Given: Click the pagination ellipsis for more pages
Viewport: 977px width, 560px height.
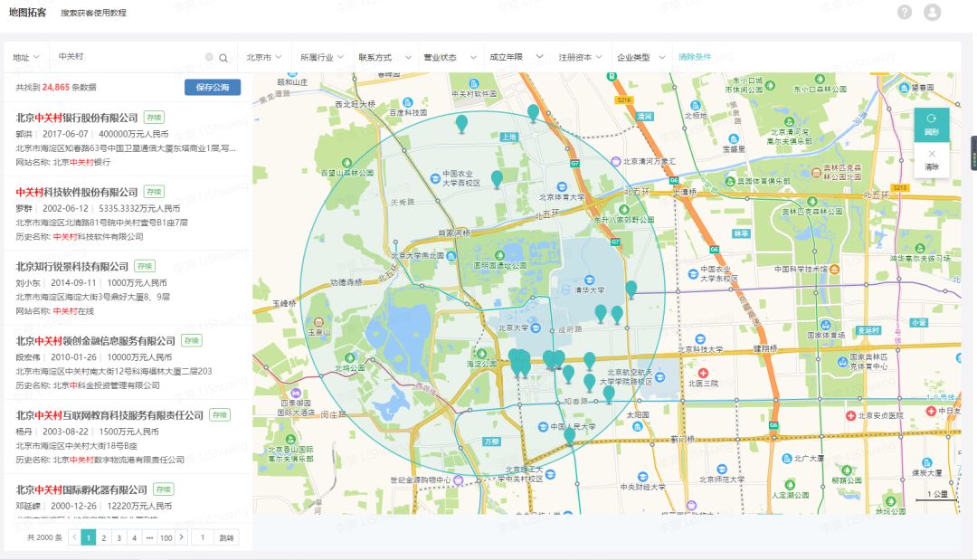Looking at the screenshot, I should 149,537.
